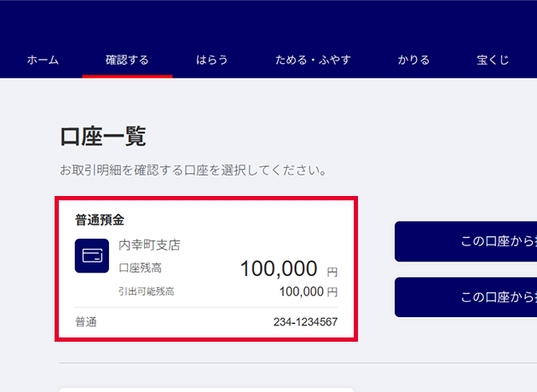The image size is (537, 392).
Task: Click the 口座残高 label
Action: coord(140,268)
